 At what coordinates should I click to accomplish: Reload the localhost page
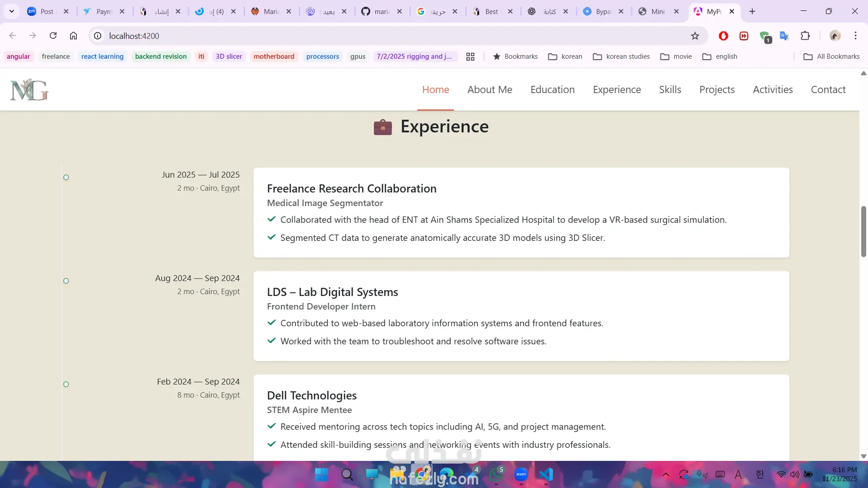53,36
